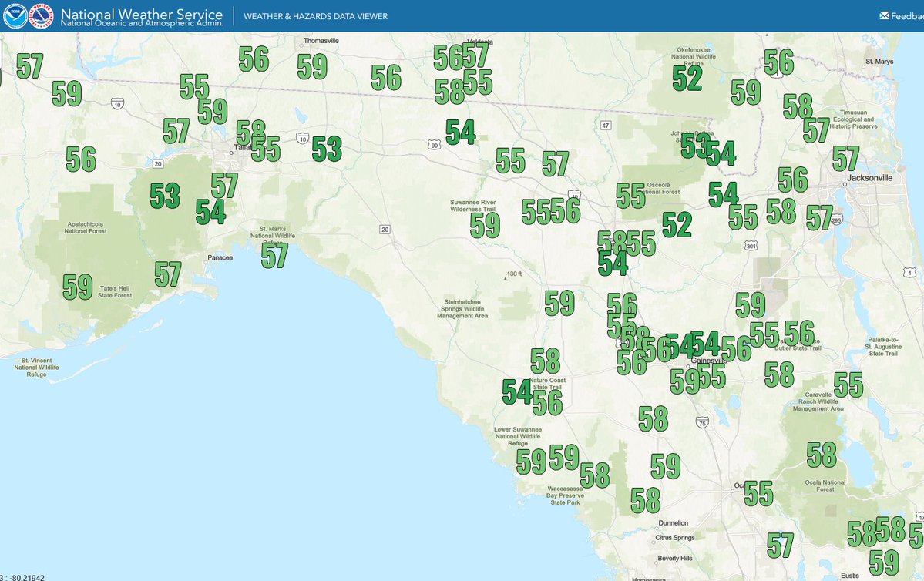Click the Timucuan Ecological and Historic Preserve label
The width and height of the screenshot is (924, 581).
click(853, 119)
